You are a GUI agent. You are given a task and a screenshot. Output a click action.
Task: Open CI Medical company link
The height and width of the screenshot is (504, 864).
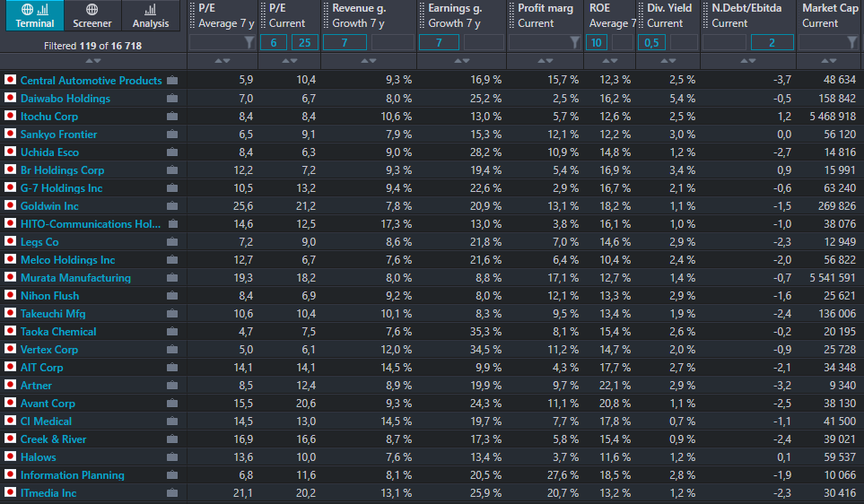47,421
